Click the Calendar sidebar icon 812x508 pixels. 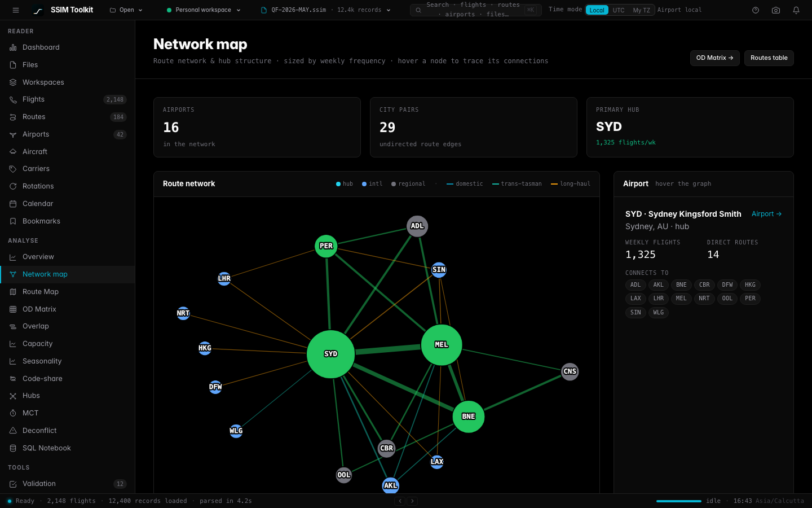(13, 204)
